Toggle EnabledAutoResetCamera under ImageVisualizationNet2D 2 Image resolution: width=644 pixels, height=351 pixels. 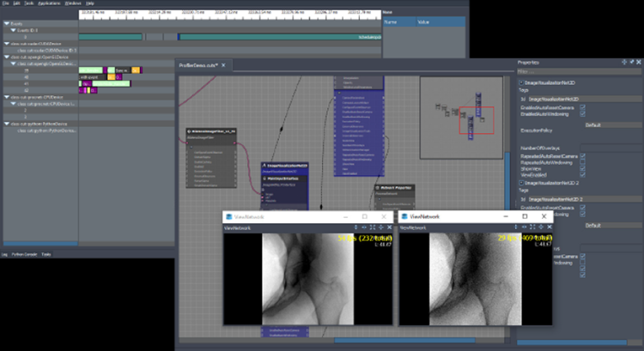click(582, 208)
